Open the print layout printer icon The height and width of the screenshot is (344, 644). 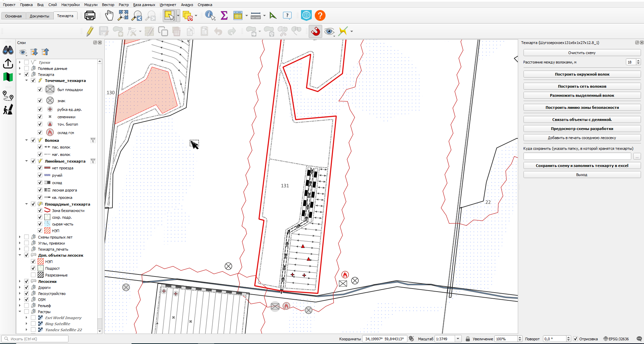(90, 15)
